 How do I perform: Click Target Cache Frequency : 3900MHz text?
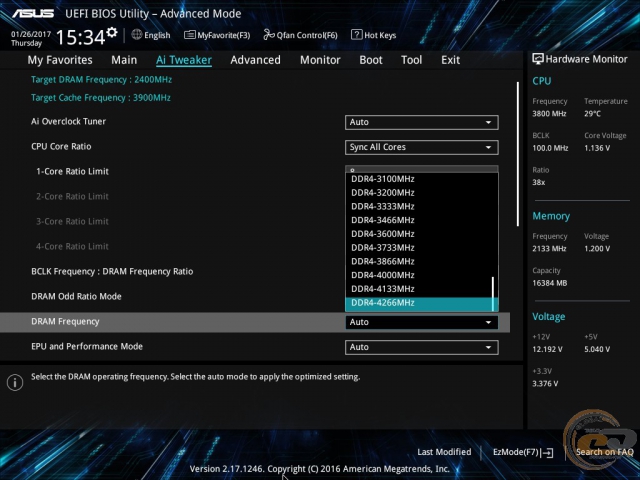(101, 98)
